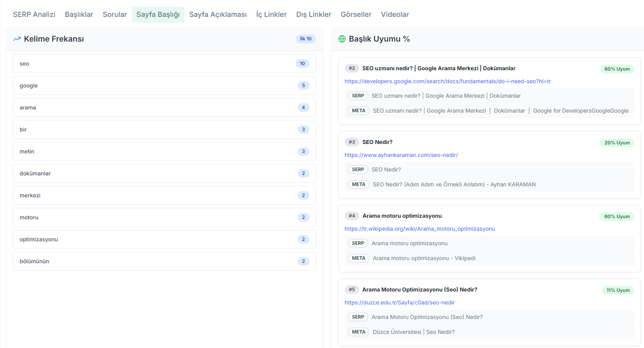Open the tr.wikipedia.org Arama_motoru_optimizasyonu link
The height and width of the screenshot is (348, 644).
click(420, 229)
